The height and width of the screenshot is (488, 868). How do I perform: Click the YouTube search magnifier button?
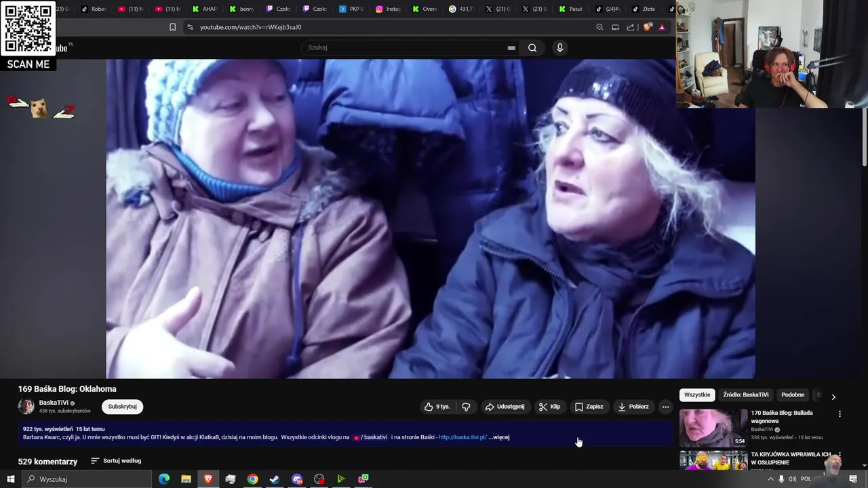click(532, 47)
